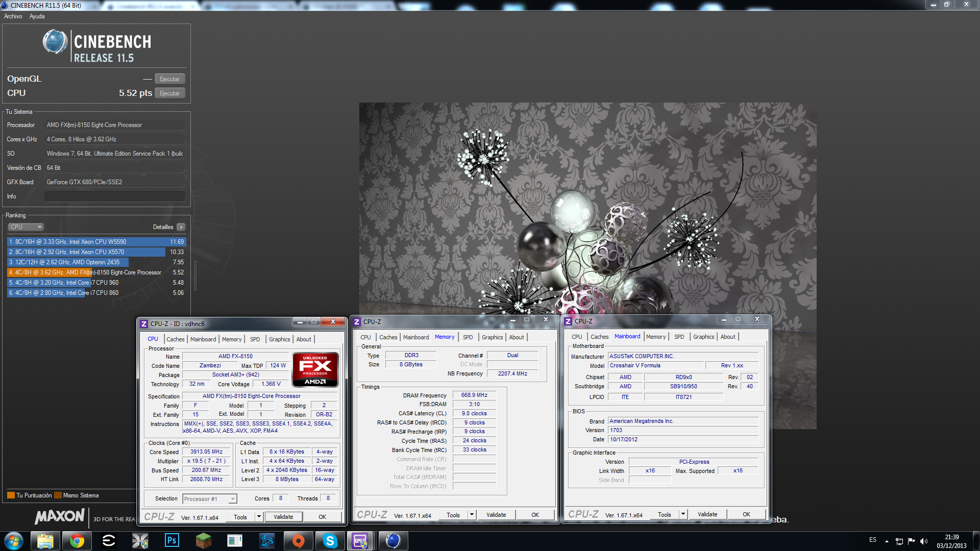Switch to Caches tab in vdhnc6 window
980x551 pixels.
(x=176, y=339)
